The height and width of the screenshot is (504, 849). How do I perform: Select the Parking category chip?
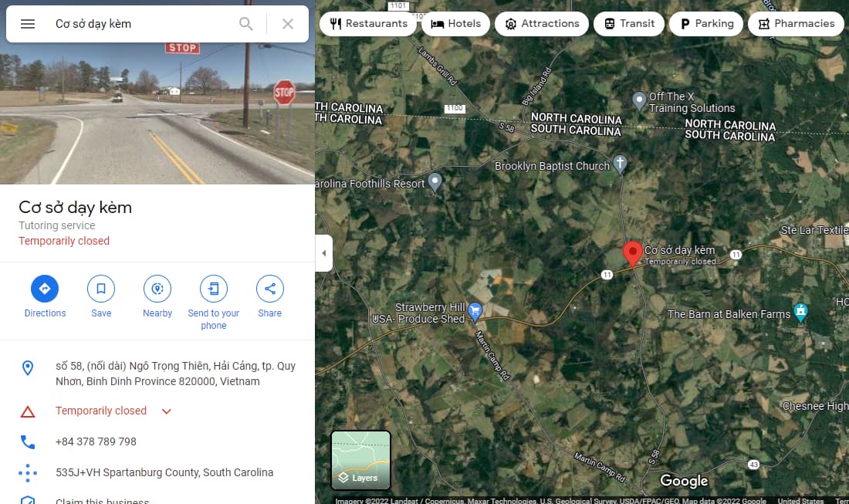pos(706,24)
